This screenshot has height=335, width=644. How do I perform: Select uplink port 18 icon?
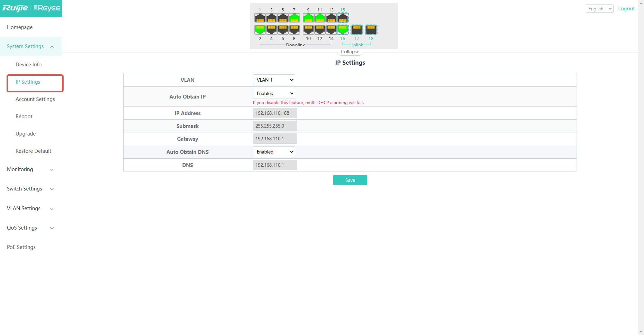(x=371, y=30)
